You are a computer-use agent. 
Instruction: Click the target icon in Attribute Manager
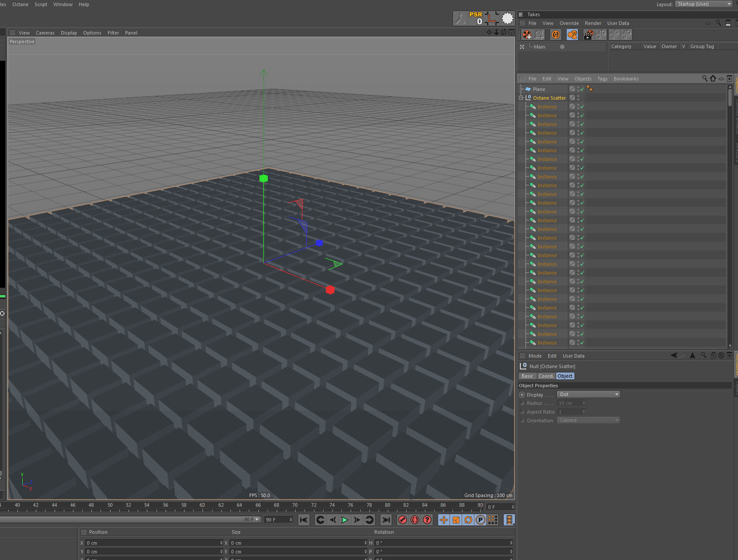point(721,355)
